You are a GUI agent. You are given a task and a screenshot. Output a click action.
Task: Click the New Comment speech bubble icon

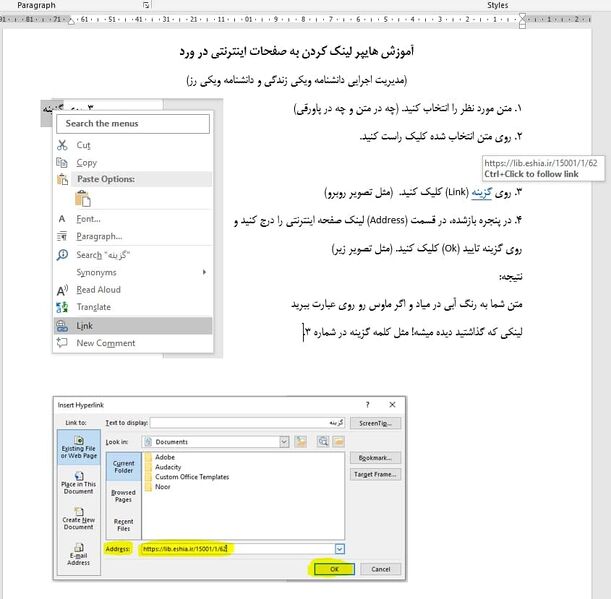62,343
